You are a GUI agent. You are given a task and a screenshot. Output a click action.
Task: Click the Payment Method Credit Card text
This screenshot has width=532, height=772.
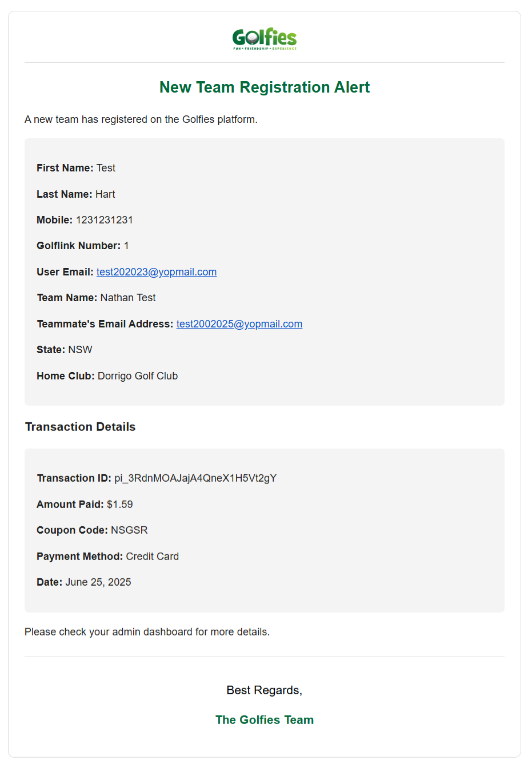(152, 557)
